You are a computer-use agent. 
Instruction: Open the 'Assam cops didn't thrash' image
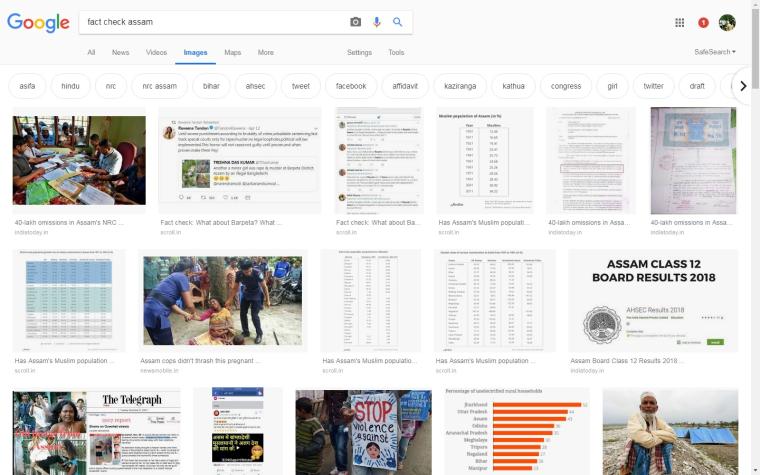click(222, 300)
